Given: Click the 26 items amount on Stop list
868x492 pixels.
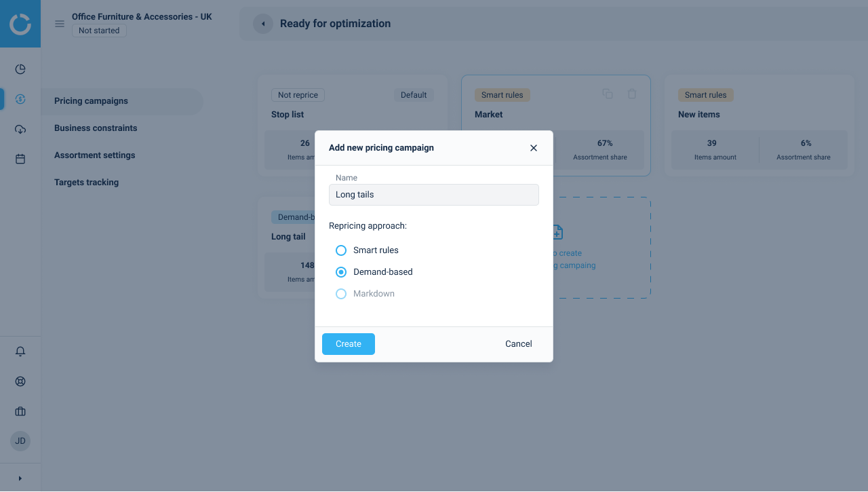Looking at the screenshot, I should click(305, 143).
